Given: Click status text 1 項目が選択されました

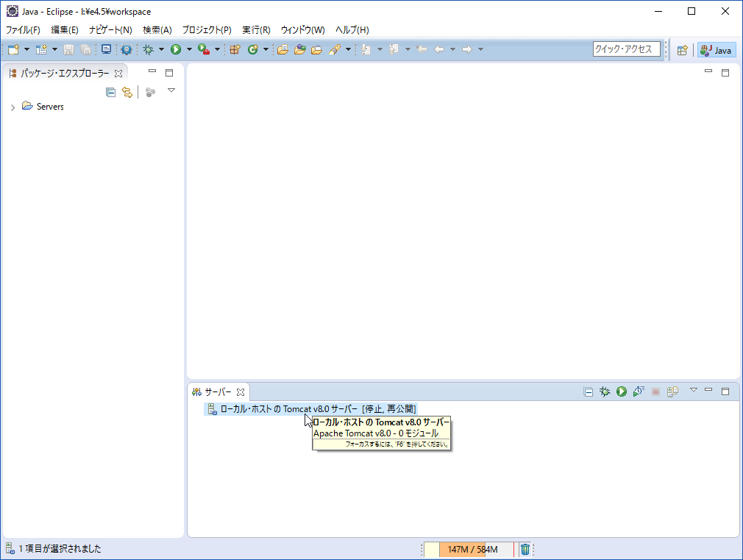Looking at the screenshot, I should pyautogui.click(x=60, y=549).
